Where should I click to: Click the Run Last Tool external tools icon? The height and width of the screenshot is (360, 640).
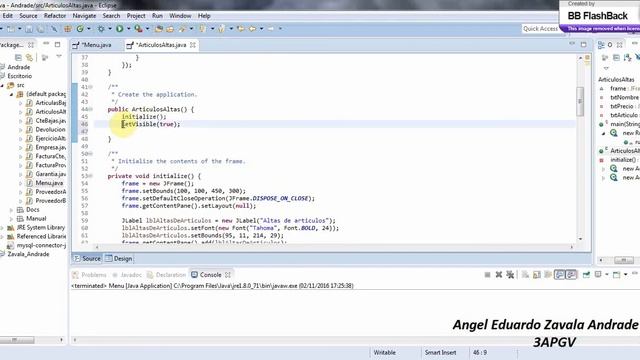(x=139, y=29)
